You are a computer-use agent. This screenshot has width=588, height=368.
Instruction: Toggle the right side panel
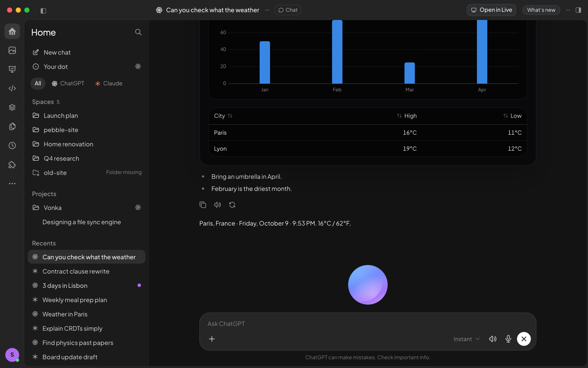pyautogui.click(x=578, y=10)
